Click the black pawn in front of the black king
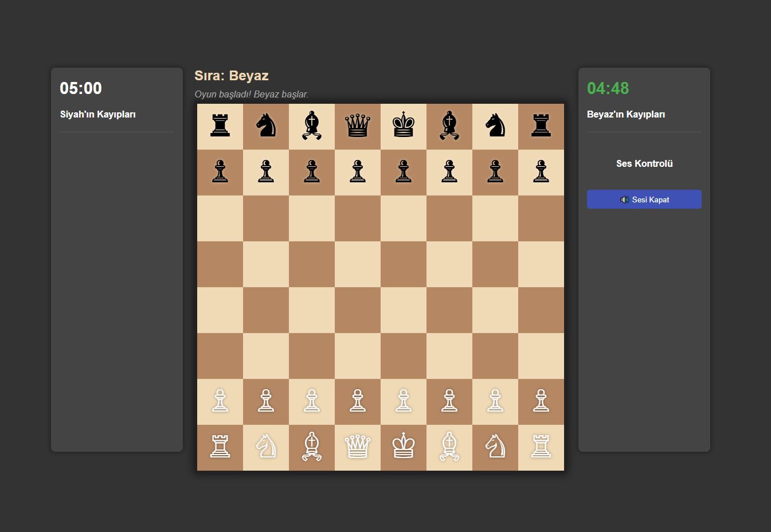Screen dimensions: 771x532 point(404,172)
